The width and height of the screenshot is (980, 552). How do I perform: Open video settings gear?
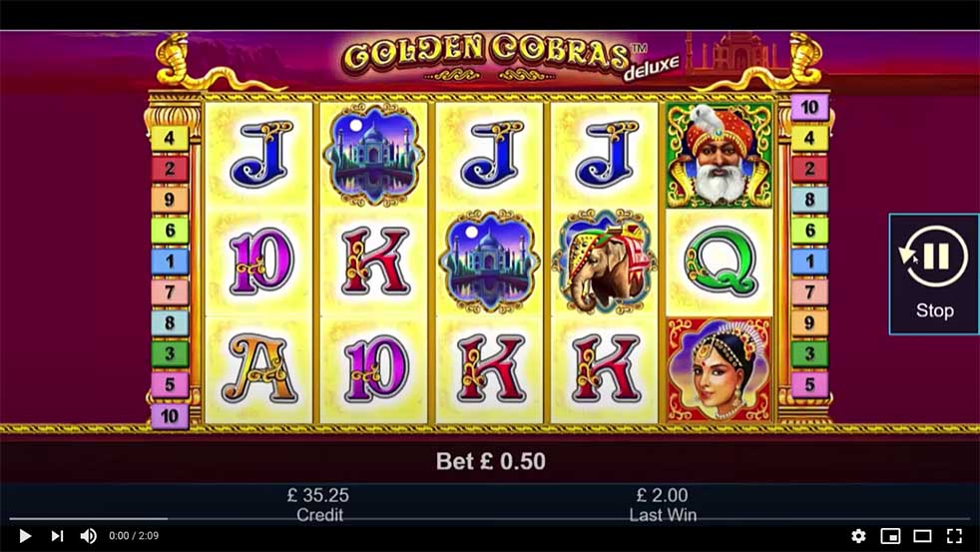(x=859, y=536)
